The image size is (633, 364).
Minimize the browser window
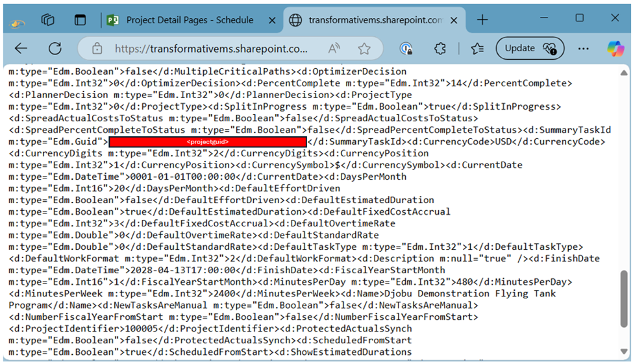click(x=544, y=18)
